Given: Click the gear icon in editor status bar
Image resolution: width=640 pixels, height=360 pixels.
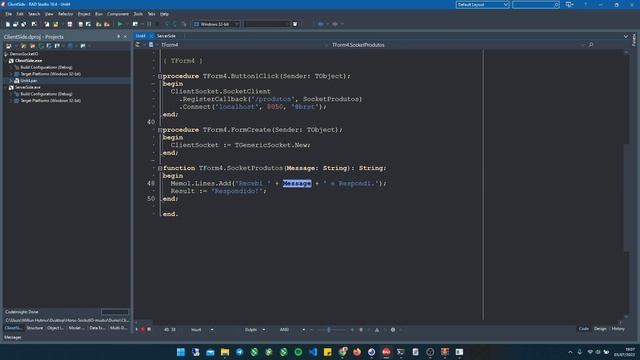Looking at the screenshot, I should [393, 330].
